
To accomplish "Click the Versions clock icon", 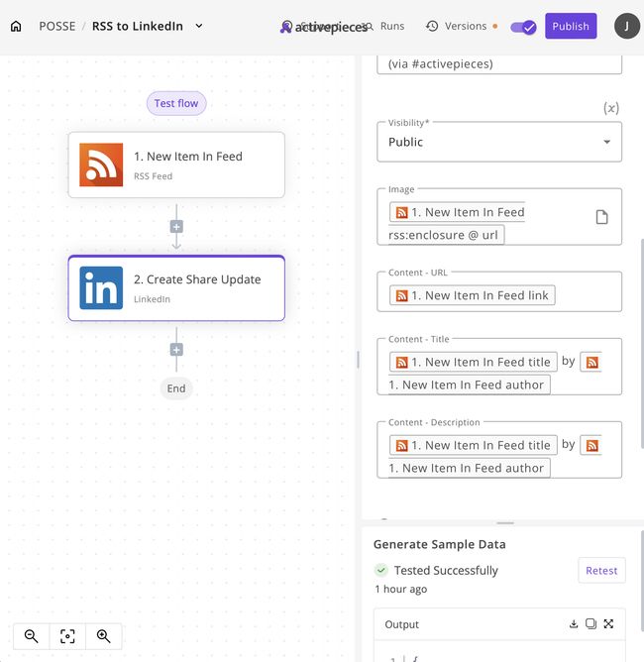I will [x=432, y=26].
